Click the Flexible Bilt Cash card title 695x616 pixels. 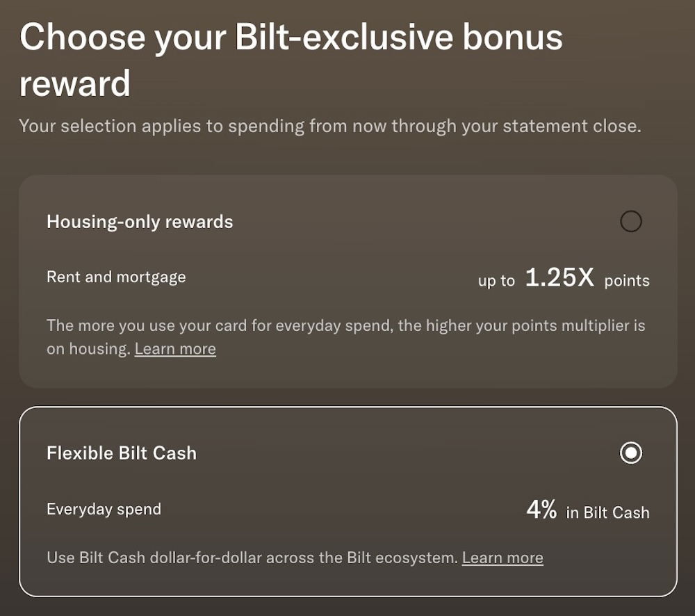tap(122, 453)
